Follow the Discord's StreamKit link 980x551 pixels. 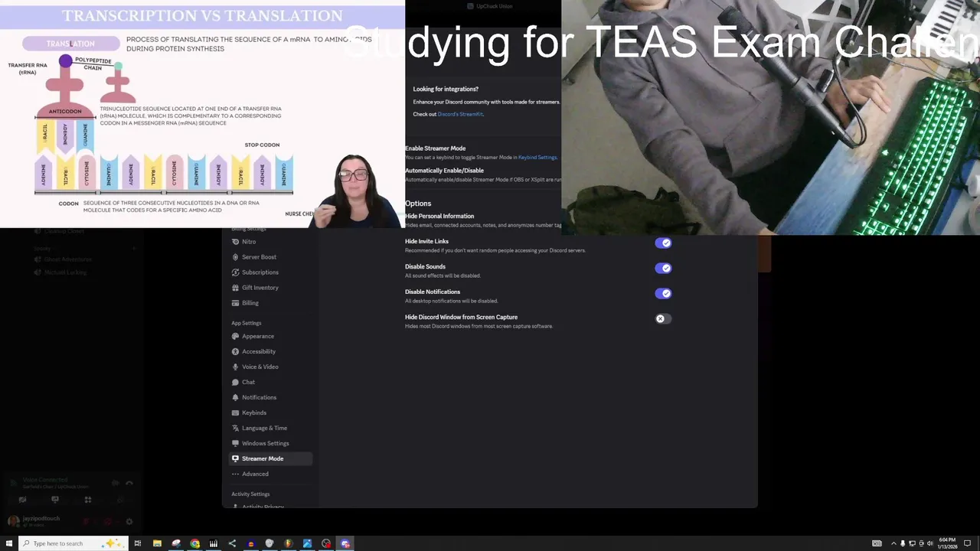460,114
